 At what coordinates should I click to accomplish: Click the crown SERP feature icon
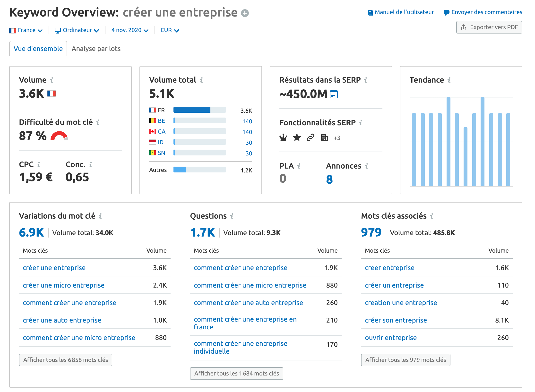(x=283, y=138)
